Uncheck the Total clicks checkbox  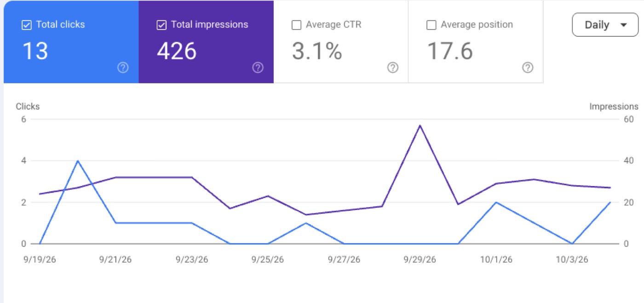coord(27,25)
